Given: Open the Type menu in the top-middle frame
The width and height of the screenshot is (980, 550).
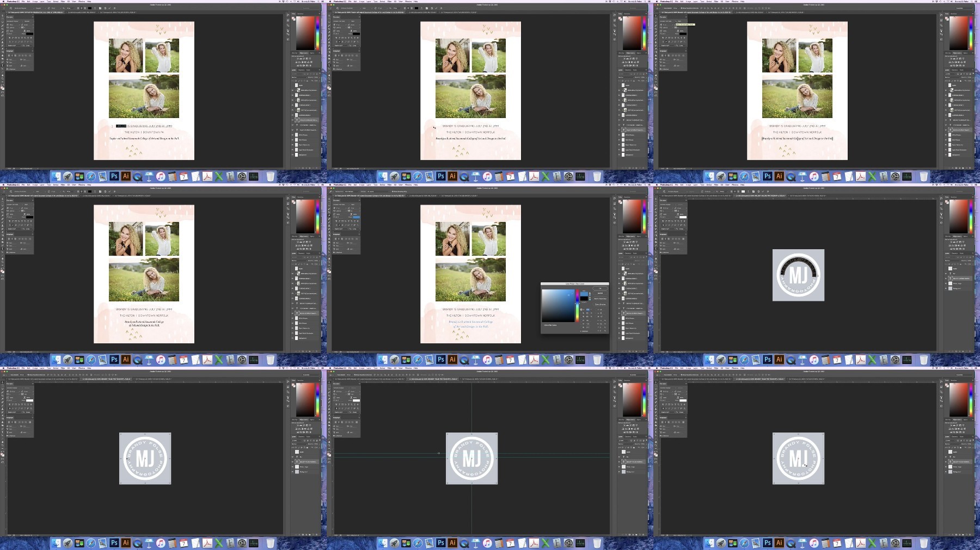Looking at the screenshot, I should pos(376,2).
